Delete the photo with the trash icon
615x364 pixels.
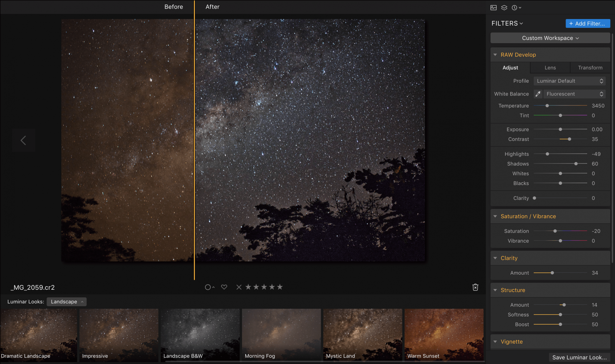click(x=475, y=287)
